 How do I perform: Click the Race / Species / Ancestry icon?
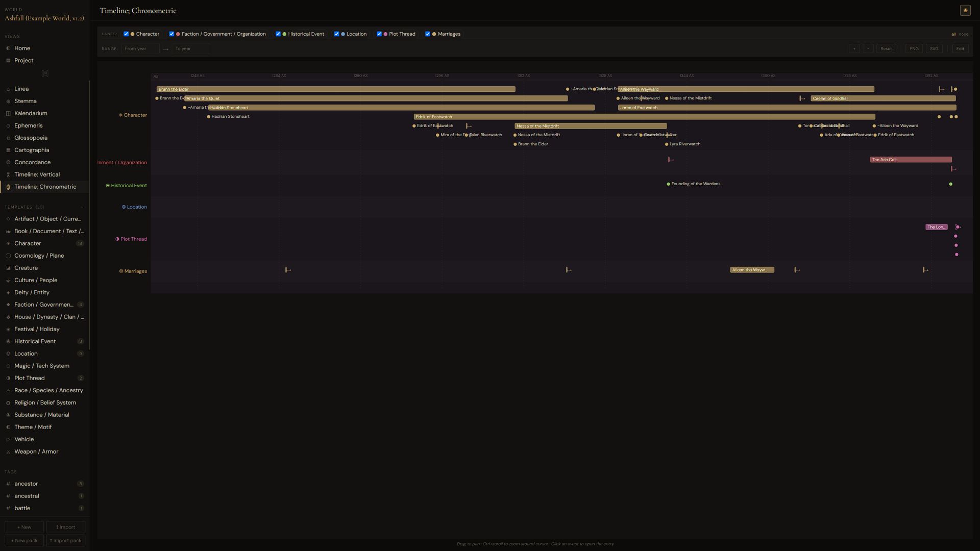pos(8,391)
